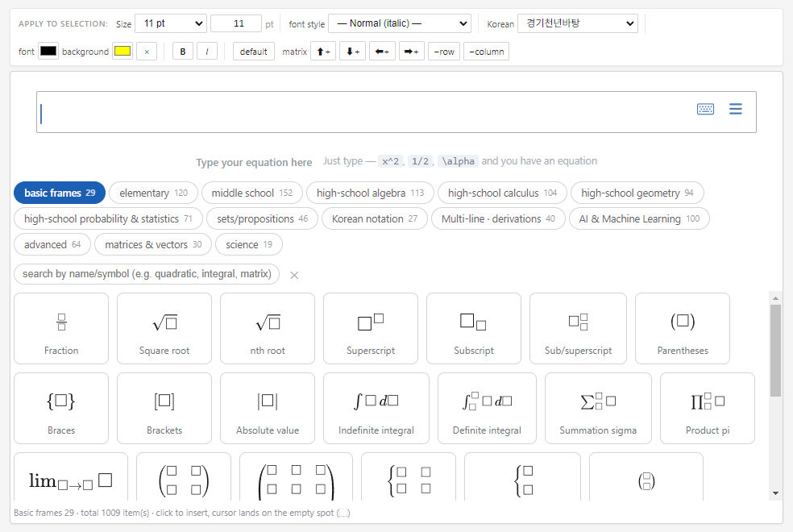Insert the Subscript frame
The height and width of the screenshot is (532, 793).
point(474,328)
